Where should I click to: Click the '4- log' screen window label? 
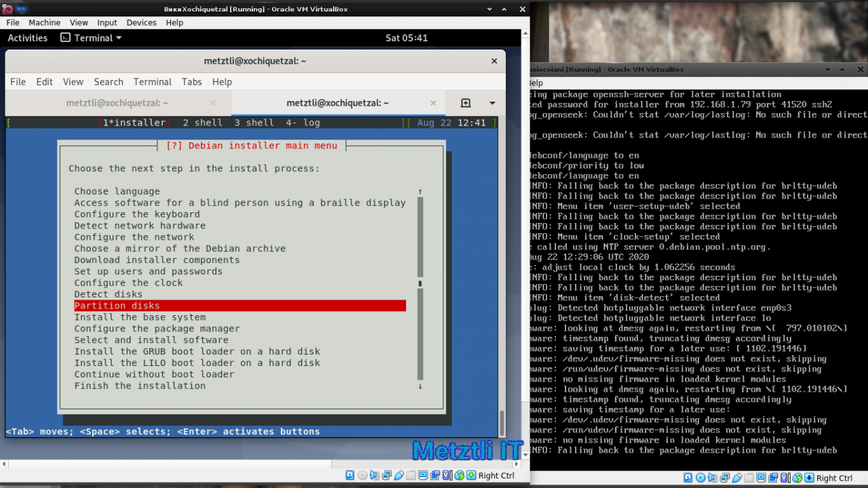[303, 123]
